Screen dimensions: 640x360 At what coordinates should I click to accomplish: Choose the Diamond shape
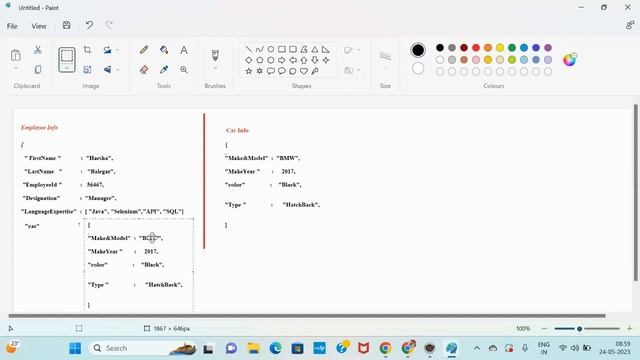249,60
